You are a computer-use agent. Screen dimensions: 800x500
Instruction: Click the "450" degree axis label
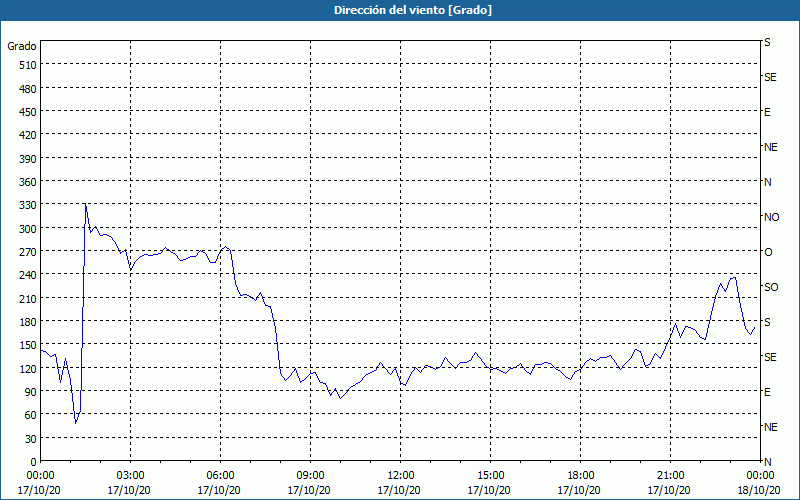(x=28, y=112)
